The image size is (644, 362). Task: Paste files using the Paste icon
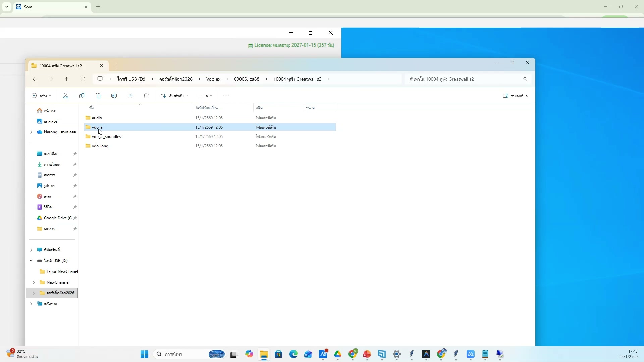click(x=98, y=96)
